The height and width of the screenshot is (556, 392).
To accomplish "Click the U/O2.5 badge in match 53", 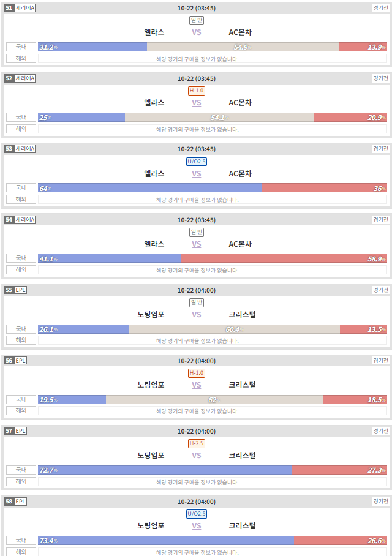I will (197, 161).
